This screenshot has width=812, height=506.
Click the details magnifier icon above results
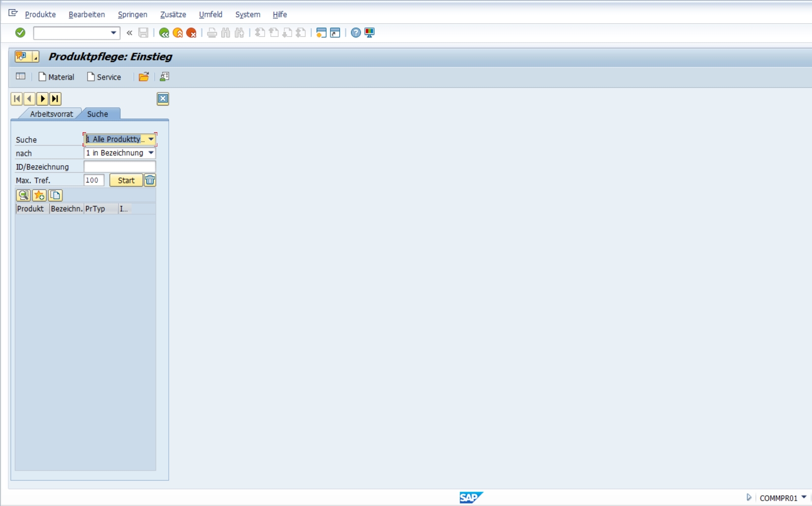coord(23,195)
